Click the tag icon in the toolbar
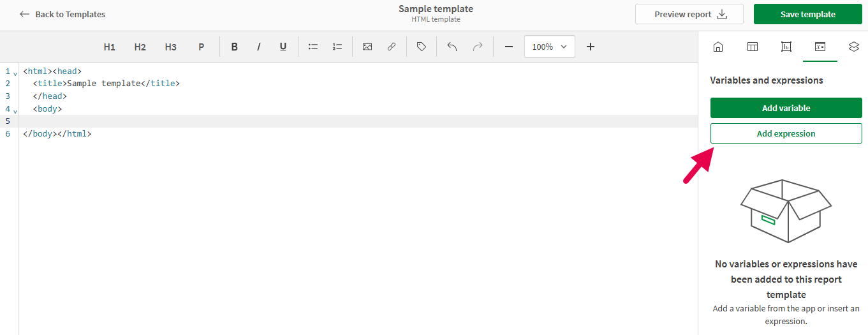Screen dimensions: 868x335 click(422, 47)
